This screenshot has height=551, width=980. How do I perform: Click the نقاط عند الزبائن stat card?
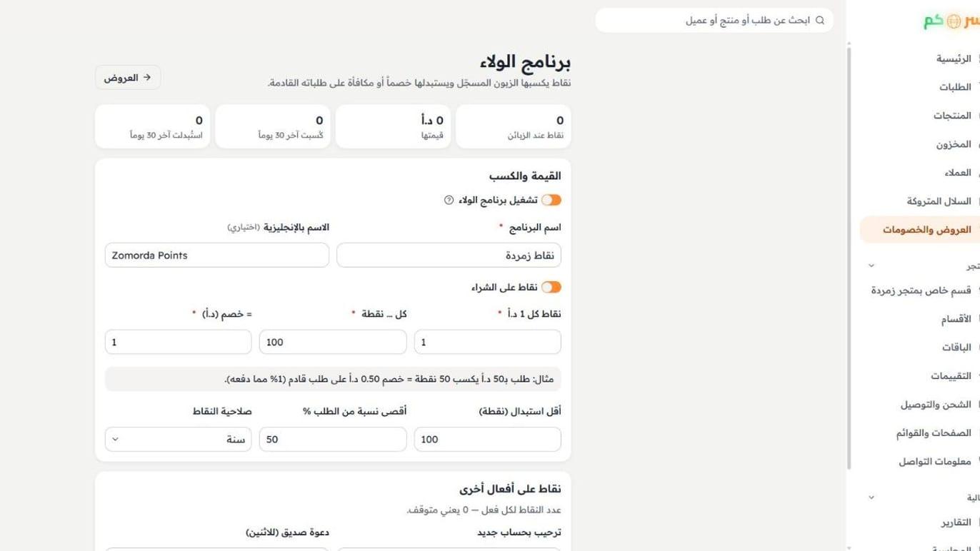(x=514, y=127)
